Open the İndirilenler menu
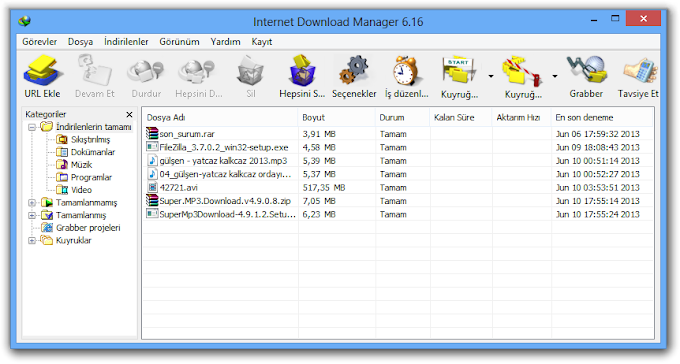Image resolution: width=680 pixels, height=364 pixels. pyautogui.click(x=126, y=42)
